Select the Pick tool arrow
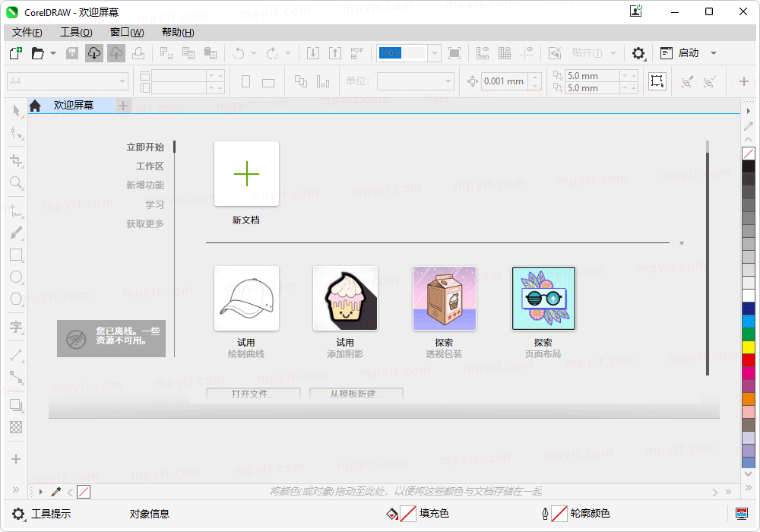Image resolution: width=760 pixels, height=532 pixels. point(16,110)
